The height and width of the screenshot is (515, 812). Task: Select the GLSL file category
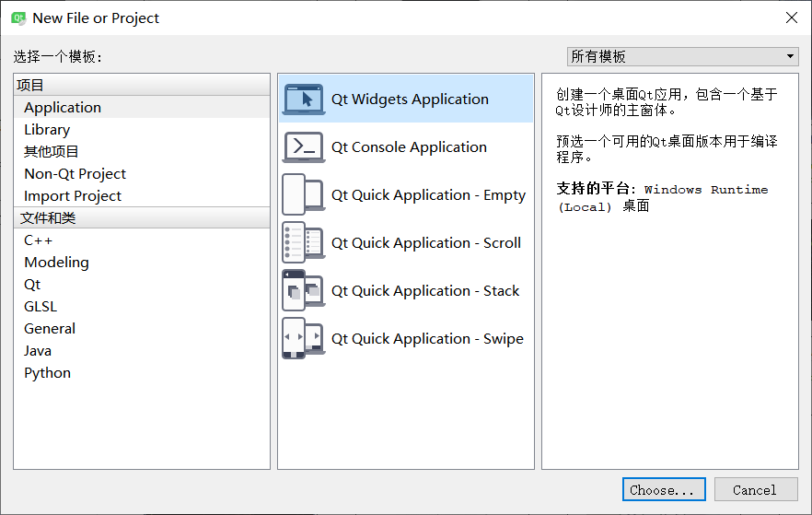tap(41, 307)
